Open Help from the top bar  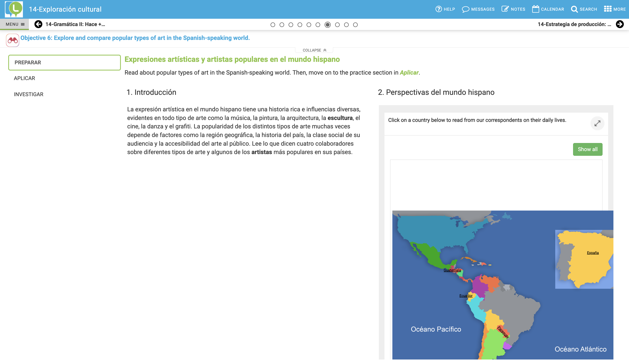(445, 9)
